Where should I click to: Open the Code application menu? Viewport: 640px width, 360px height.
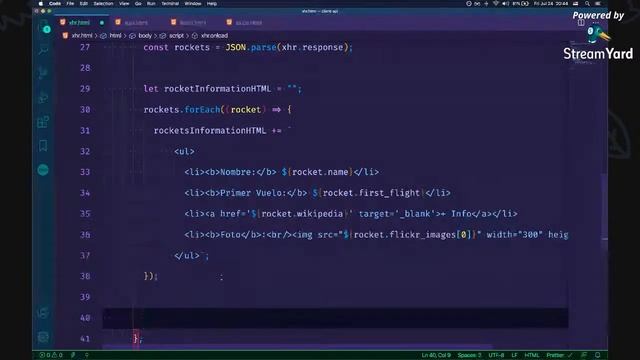55,3
